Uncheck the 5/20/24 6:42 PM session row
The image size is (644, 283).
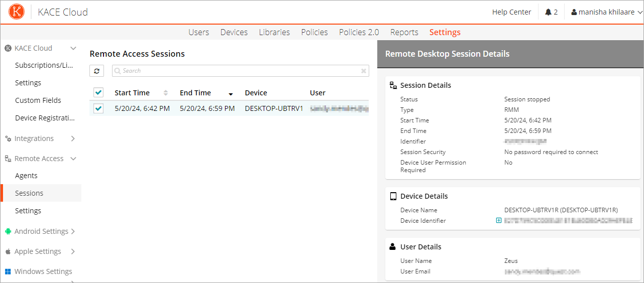click(x=98, y=108)
